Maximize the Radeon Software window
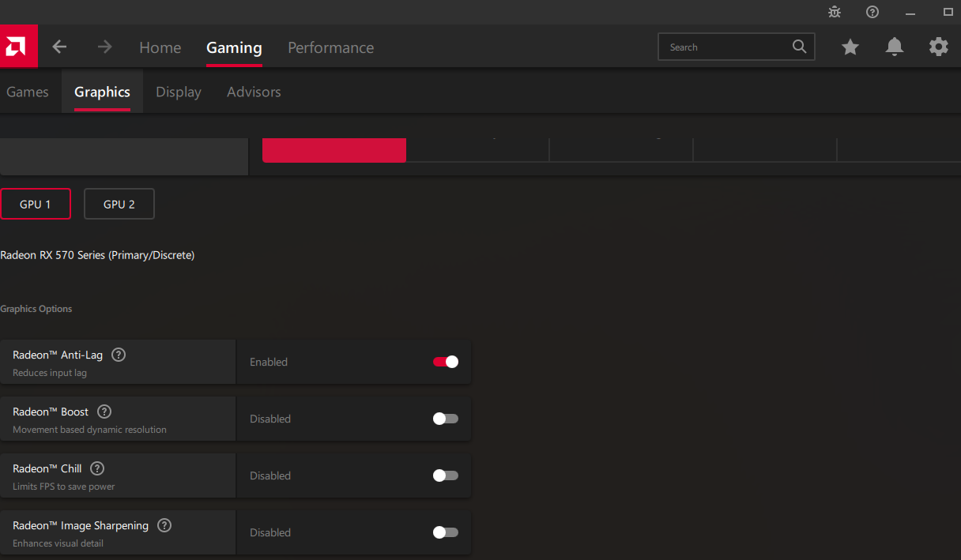Screen dimensions: 961x560 coord(948,12)
